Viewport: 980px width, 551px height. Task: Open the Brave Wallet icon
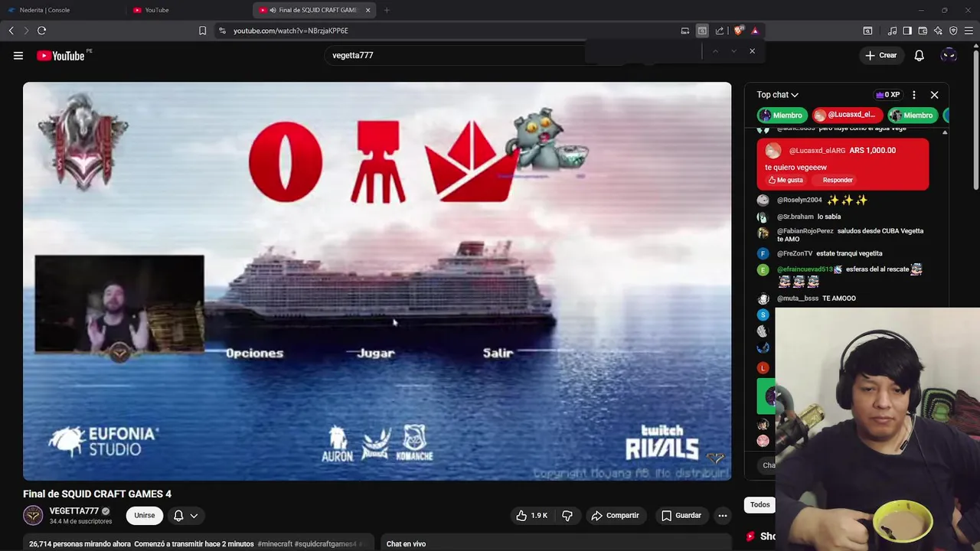[923, 31]
